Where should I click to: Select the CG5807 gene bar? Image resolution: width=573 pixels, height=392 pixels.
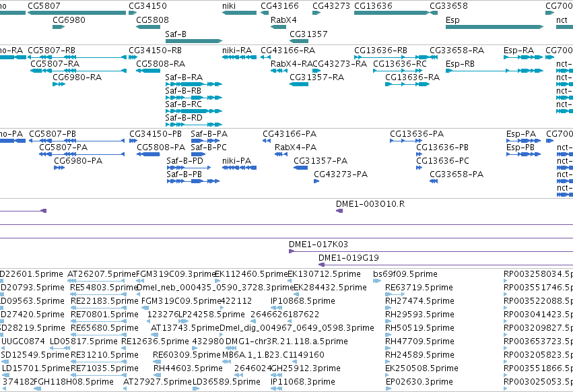(x=77, y=13)
